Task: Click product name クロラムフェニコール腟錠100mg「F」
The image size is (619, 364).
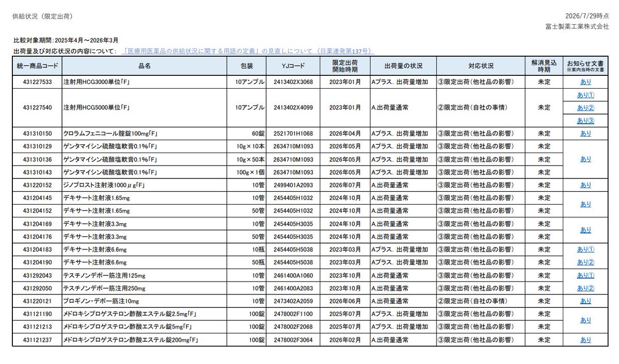Action: point(110,134)
